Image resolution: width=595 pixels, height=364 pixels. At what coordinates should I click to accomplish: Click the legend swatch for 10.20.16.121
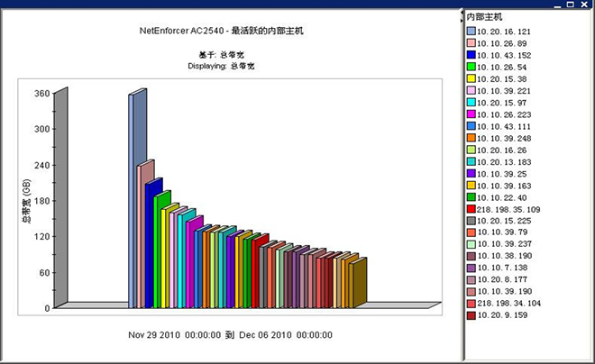coord(471,31)
